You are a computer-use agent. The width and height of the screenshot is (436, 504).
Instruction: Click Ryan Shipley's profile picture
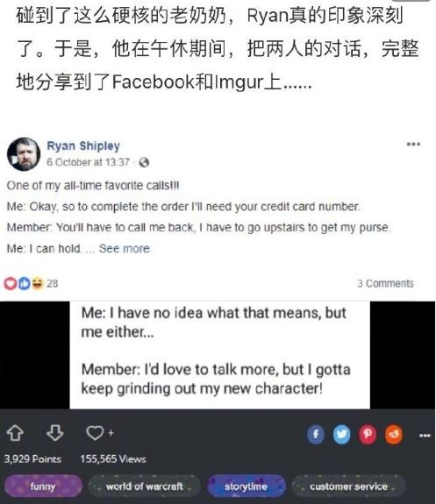pyautogui.click(x=24, y=154)
